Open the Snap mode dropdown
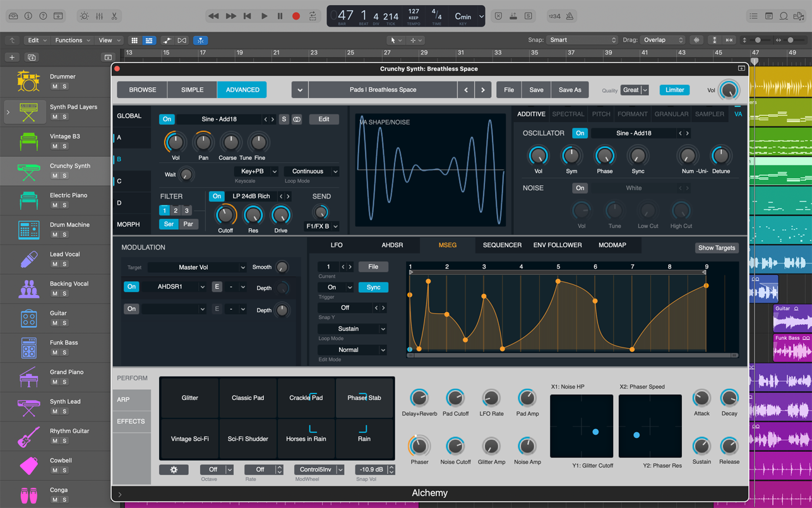The width and height of the screenshot is (812, 508). [x=581, y=40]
